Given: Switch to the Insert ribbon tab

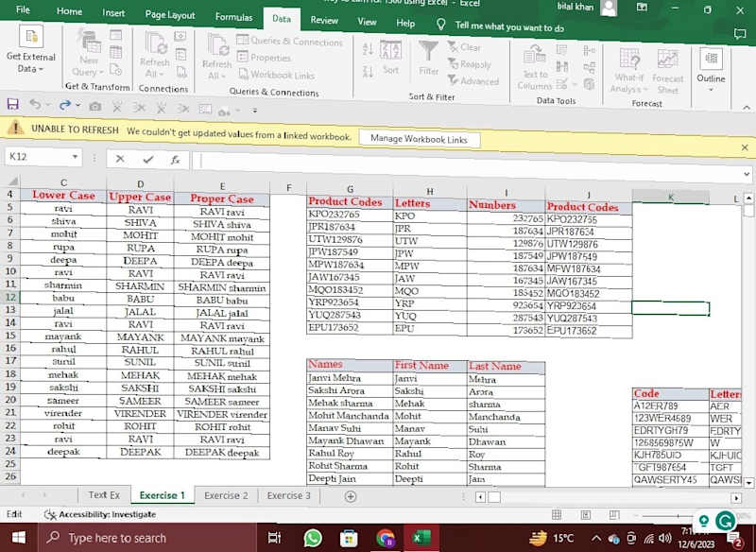Looking at the screenshot, I should [x=113, y=13].
